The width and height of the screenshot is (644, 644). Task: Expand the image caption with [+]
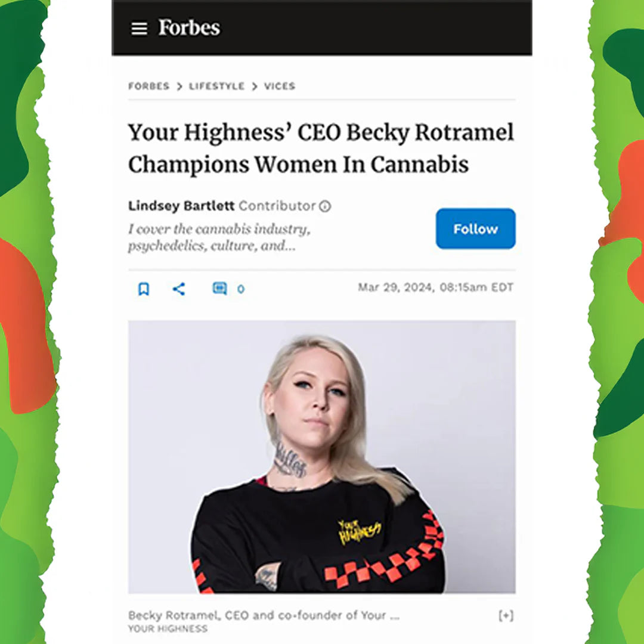tap(506, 615)
